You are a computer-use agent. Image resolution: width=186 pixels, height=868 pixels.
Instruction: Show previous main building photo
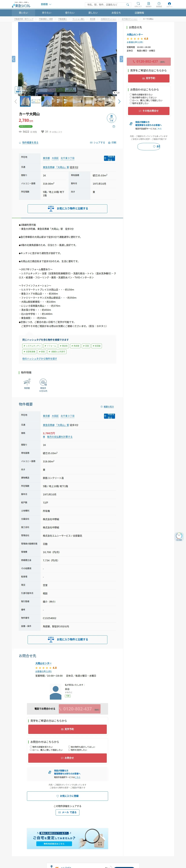13,59
